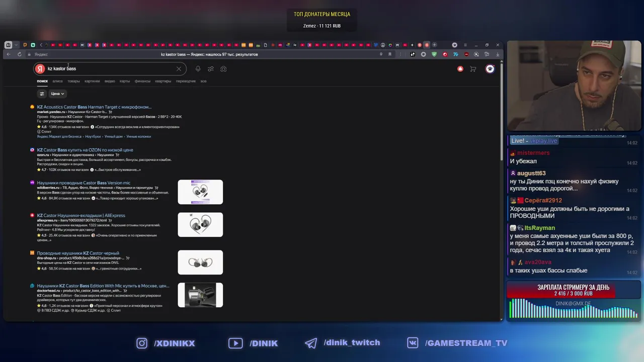
Task: Click chat username augustt63
Action: pyautogui.click(x=531, y=173)
